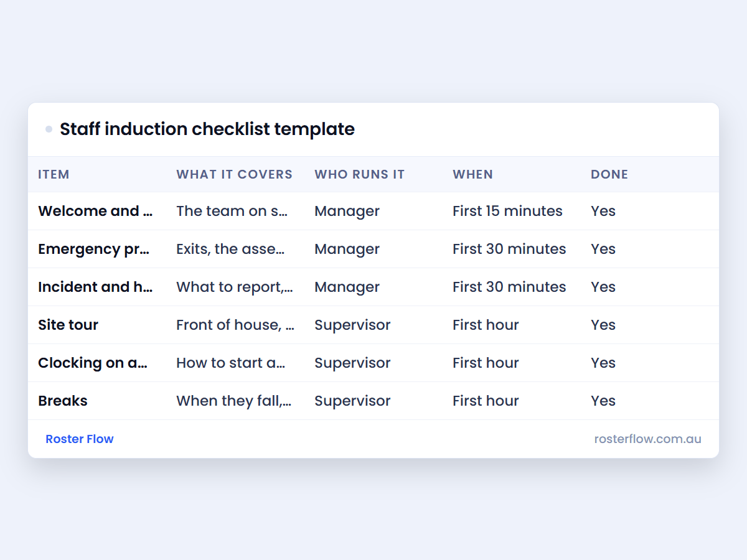Click 'Yes' in Site tour row

pos(603,325)
